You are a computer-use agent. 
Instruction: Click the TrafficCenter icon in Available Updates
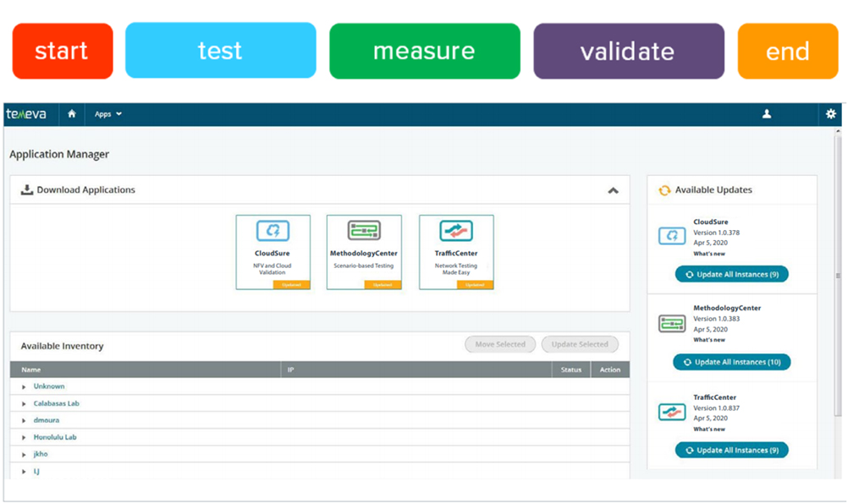pyautogui.click(x=672, y=412)
